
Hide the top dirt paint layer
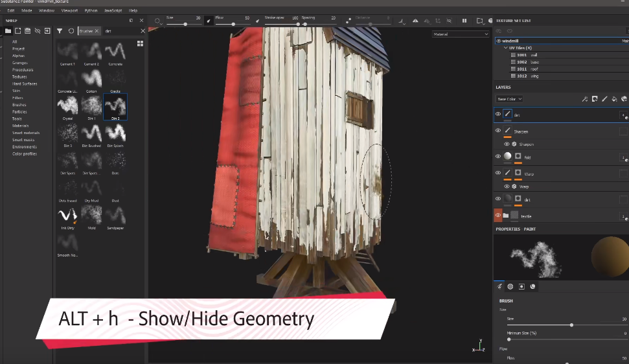click(498, 114)
